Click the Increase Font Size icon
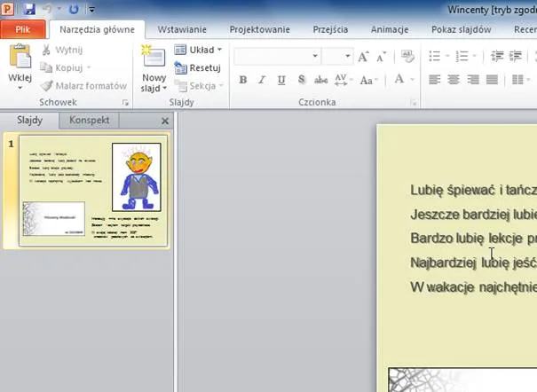Image resolution: width=537 pixels, height=392 pixels. coord(363,57)
